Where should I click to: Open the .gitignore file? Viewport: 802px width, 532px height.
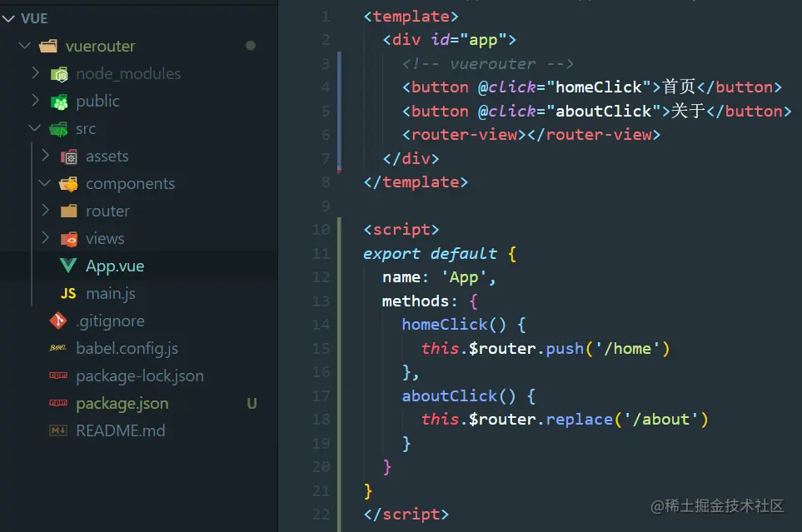111,321
